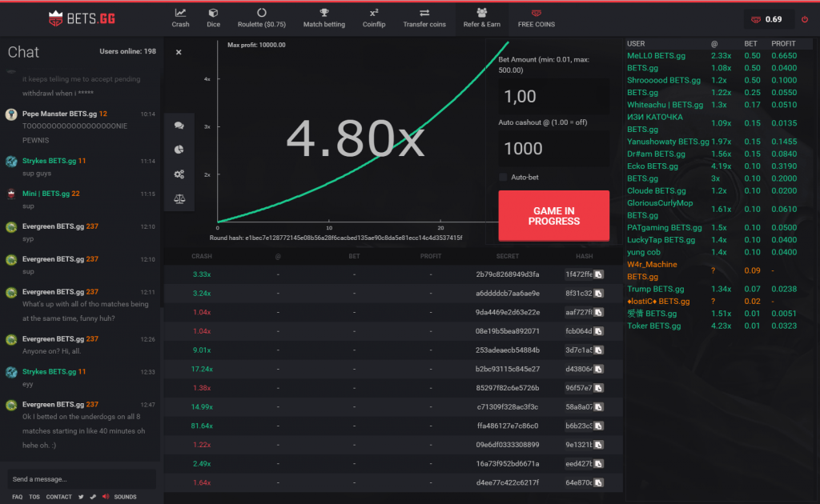Select yung cob bet row
This screenshot has width=820, height=504.
pos(719,252)
